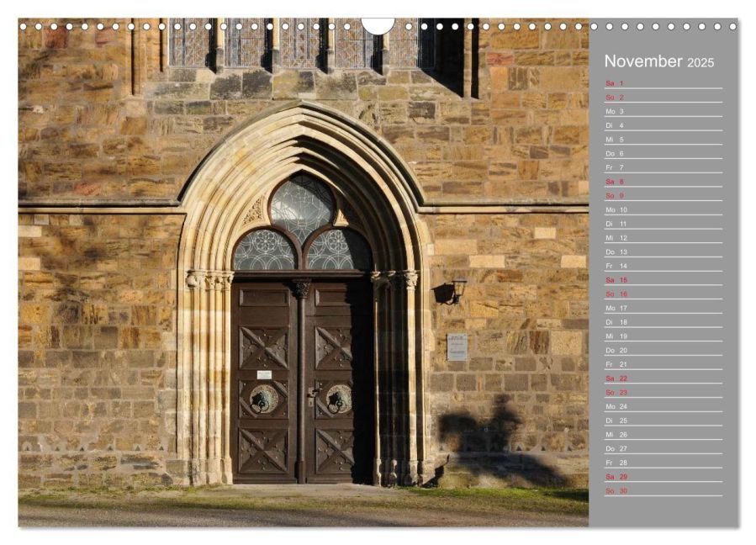
Task: Click the left lion door knocker
Action: [263, 399]
